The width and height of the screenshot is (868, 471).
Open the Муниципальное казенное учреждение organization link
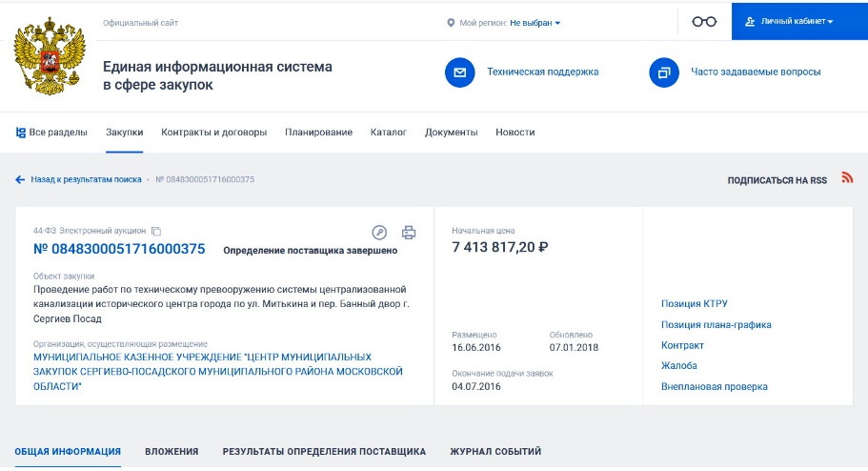[217, 372]
